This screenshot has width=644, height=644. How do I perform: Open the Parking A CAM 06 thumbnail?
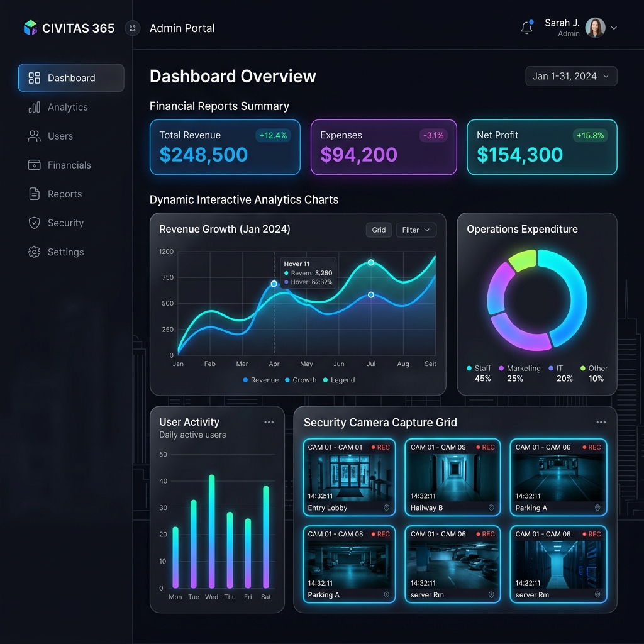click(558, 477)
